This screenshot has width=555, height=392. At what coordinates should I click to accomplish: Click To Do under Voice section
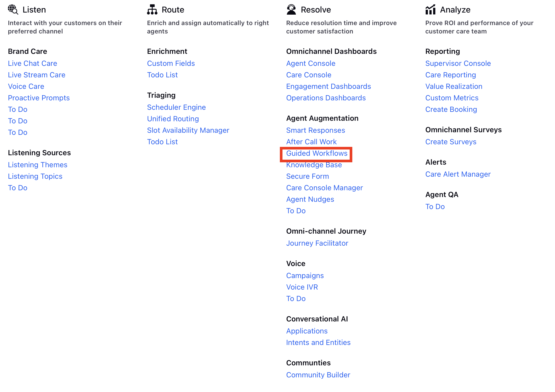pyautogui.click(x=296, y=299)
